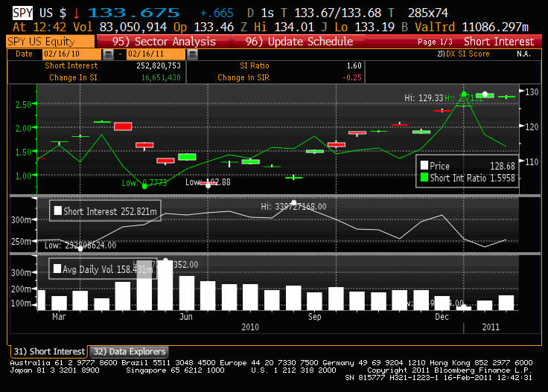
Task: Click the Hi: 339727168.00 short interest marker
Action: point(293,206)
